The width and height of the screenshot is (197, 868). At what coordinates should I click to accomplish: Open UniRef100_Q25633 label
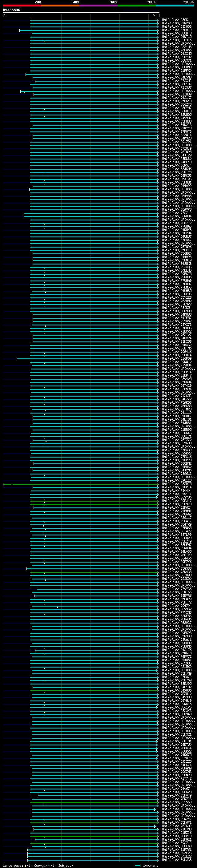(177, 443)
